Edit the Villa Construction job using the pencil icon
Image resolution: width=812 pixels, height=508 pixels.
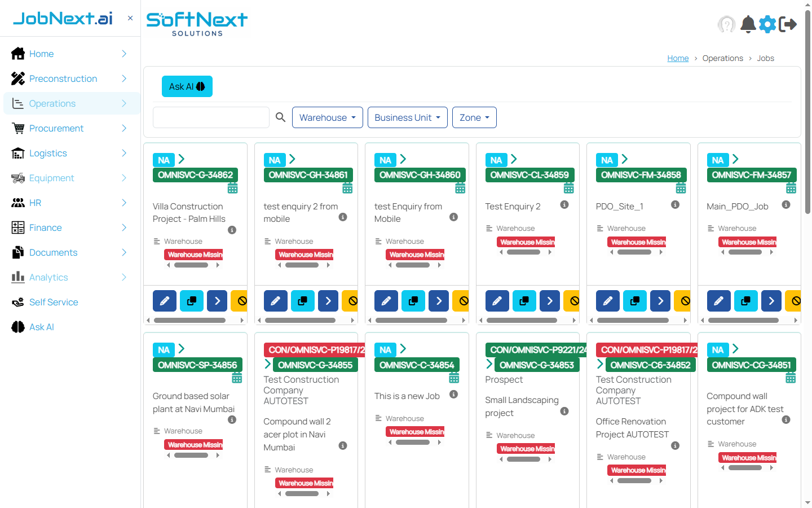pos(164,300)
